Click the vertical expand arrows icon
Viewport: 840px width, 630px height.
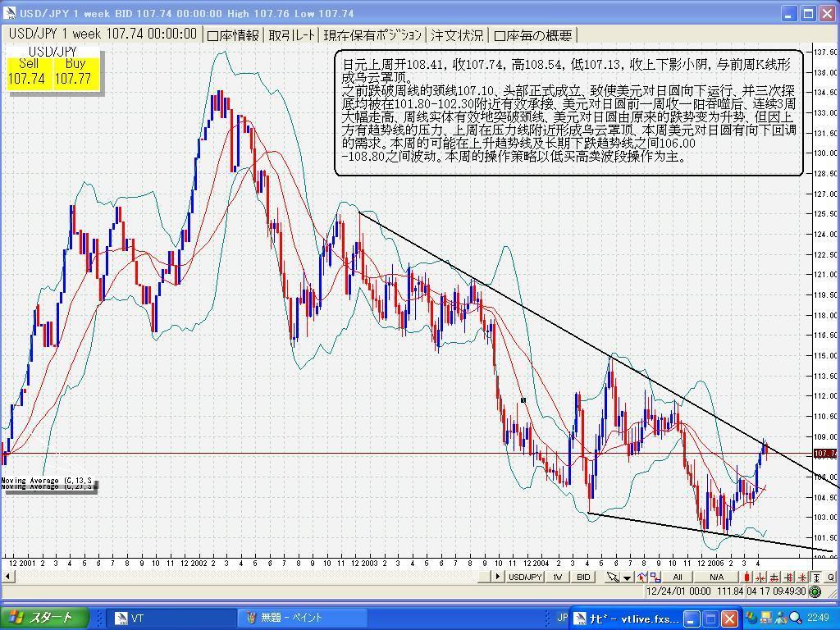[x=788, y=577]
